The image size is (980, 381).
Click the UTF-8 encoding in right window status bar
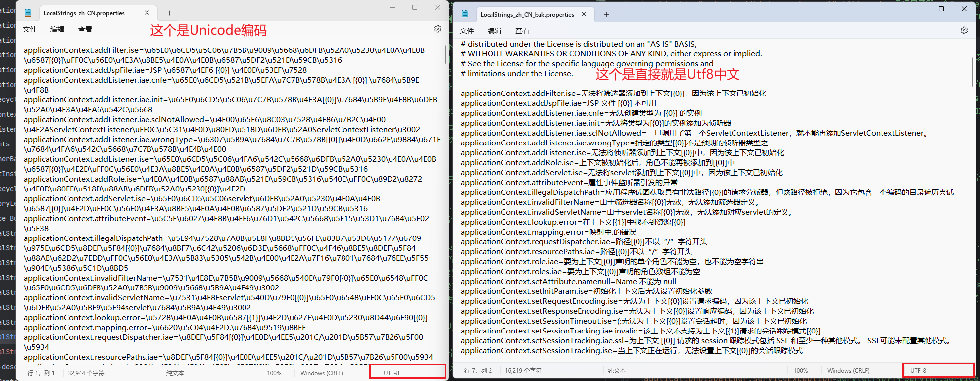click(x=918, y=370)
